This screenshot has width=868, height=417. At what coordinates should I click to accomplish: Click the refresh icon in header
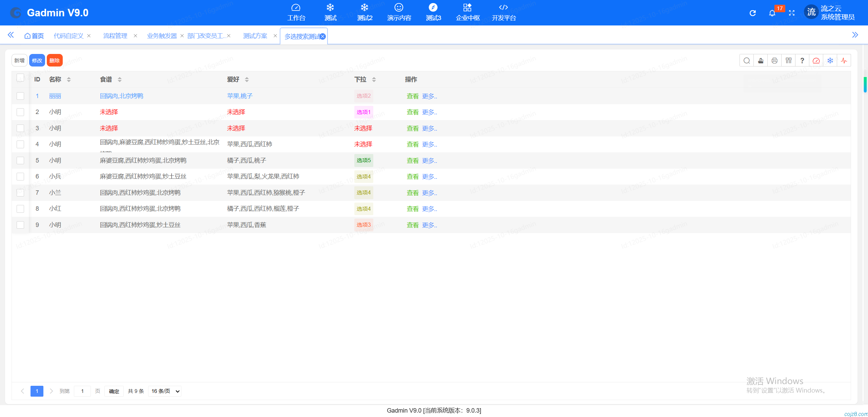coord(753,13)
